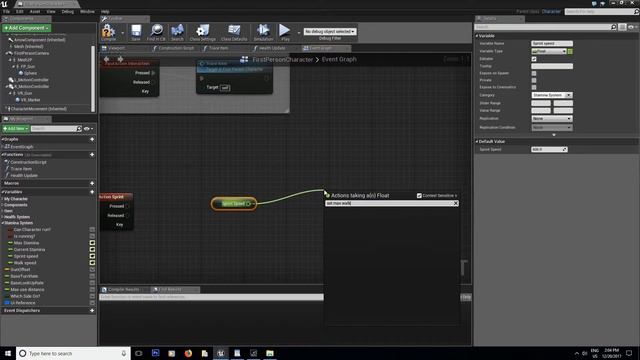
Task: Expand the advanced arrow under Replication Condition
Action: point(554,135)
